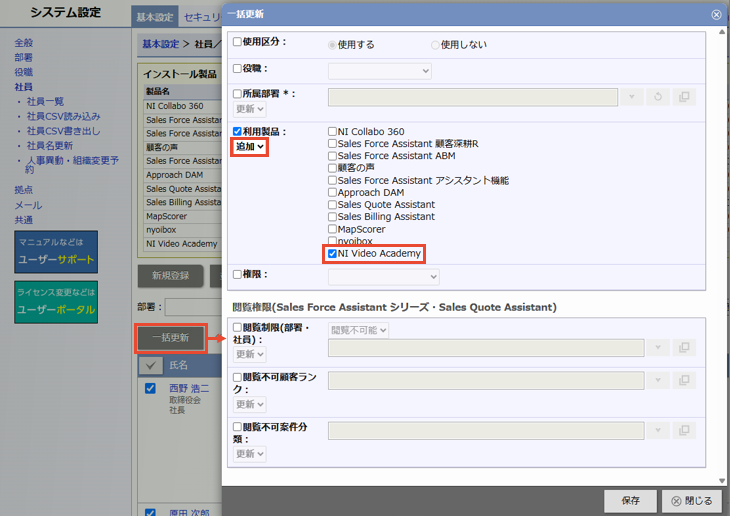The width and height of the screenshot is (730, 516).
Task: Enable 閲覧不可案件分類 checkbox
Action: pos(237,426)
